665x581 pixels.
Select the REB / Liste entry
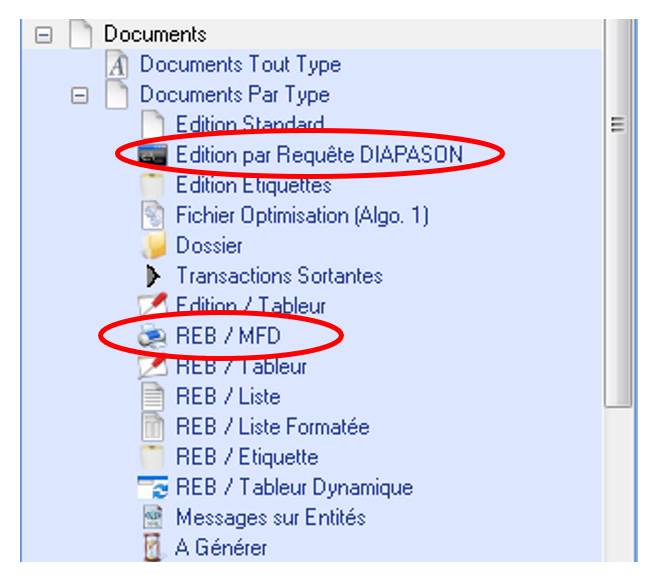[x=228, y=397]
